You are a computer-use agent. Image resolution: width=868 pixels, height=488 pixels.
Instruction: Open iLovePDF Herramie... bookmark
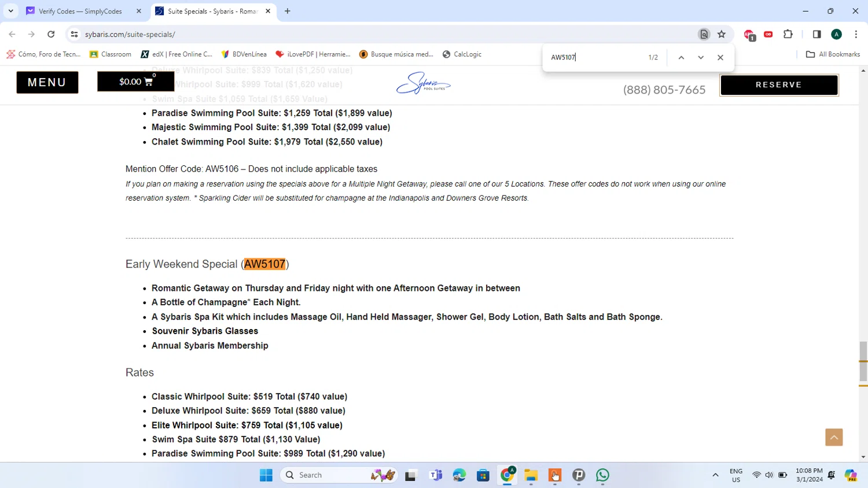313,54
